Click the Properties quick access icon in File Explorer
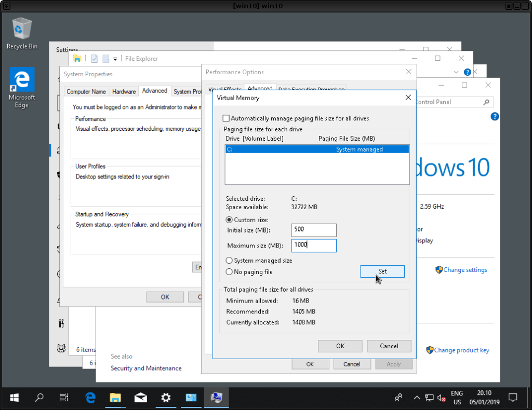Viewport: 532px width, 410px height. click(x=95, y=59)
